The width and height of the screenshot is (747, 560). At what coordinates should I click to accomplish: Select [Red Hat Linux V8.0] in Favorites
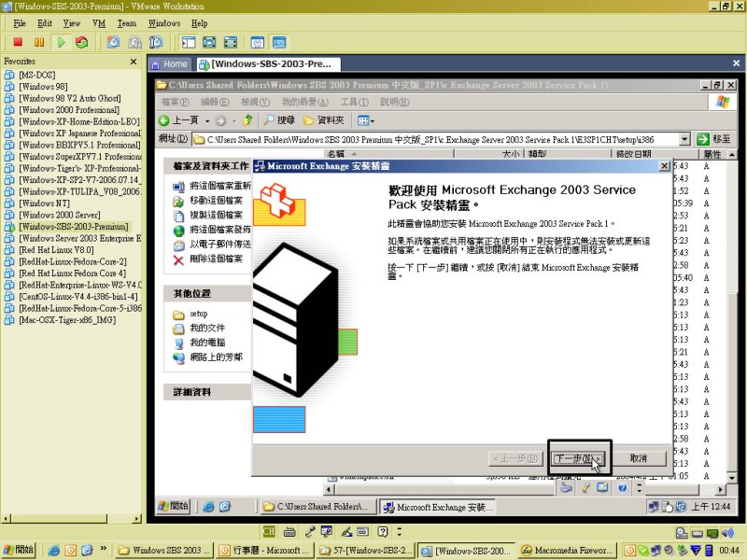pos(56,250)
